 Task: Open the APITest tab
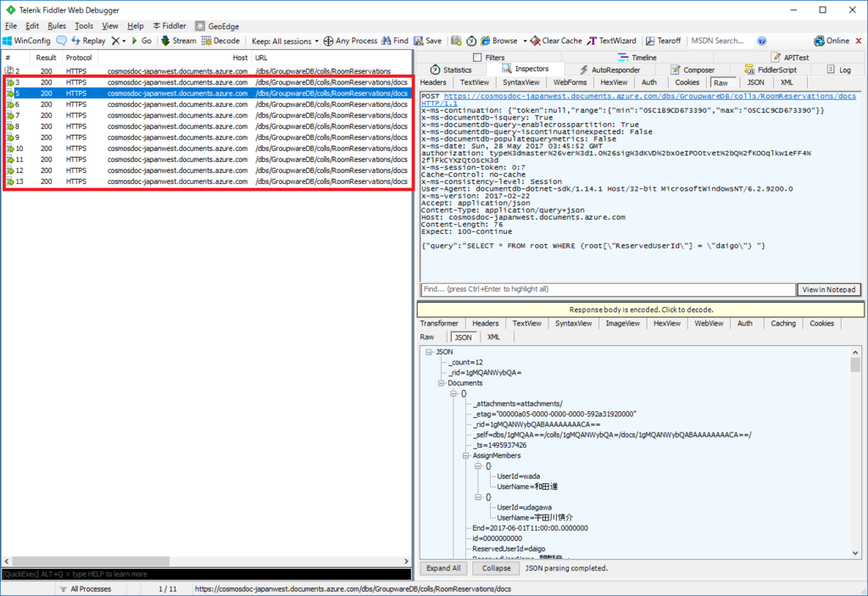pyautogui.click(x=790, y=57)
